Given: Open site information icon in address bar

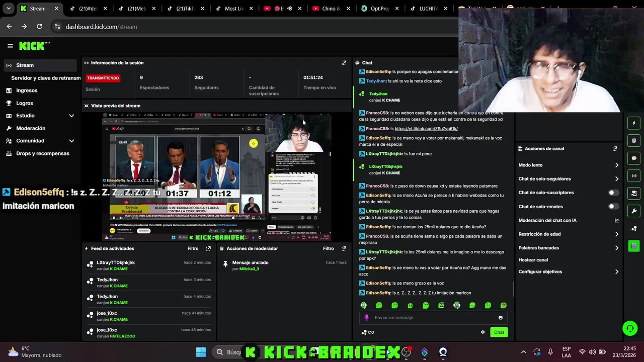Looking at the screenshot, I should (x=57, y=27).
